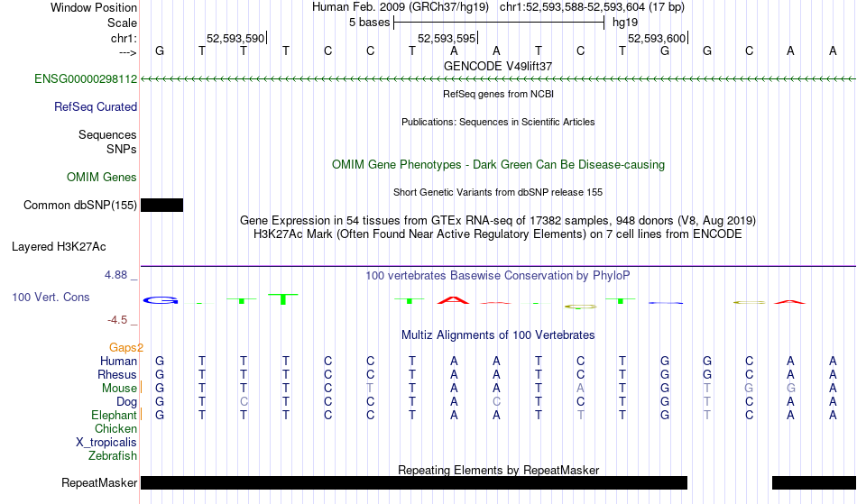This screenshot has height=504, width=857.
Task: Select the Mouse species label
Action: point(119,389)
